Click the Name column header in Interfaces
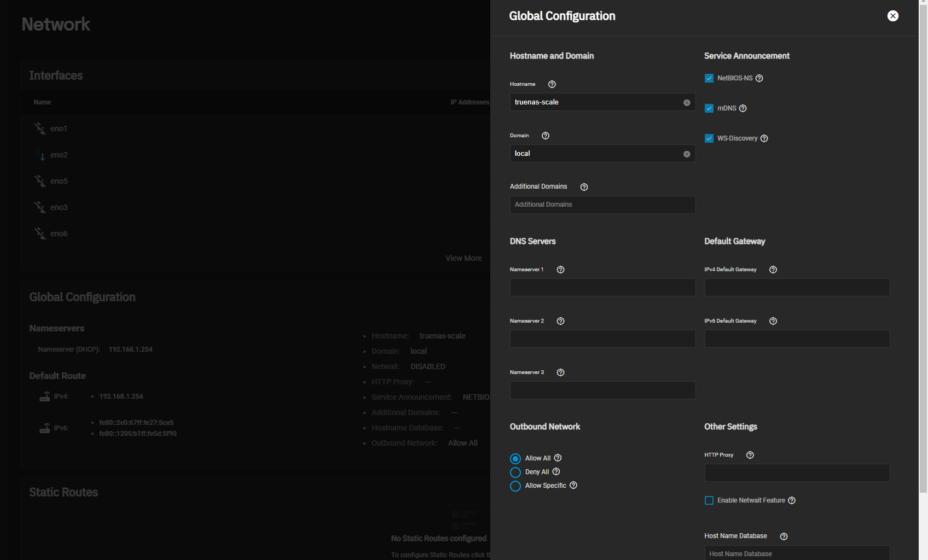928x560 pixels. point(42,102)
